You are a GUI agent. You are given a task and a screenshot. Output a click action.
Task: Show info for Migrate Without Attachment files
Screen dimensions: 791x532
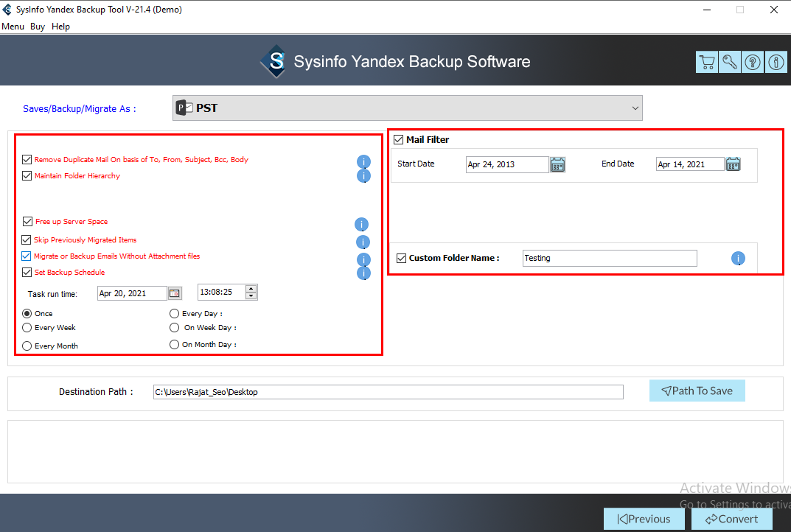363,259
